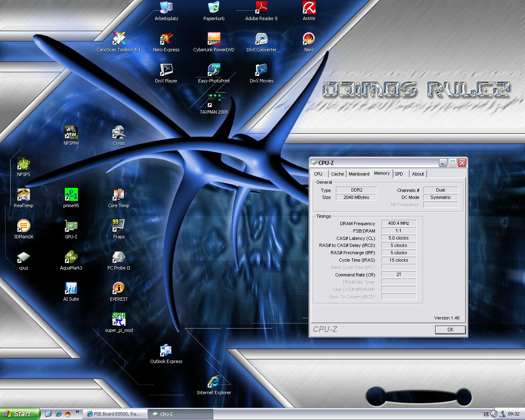Click the Size field 2048 MBytes
525x420 pixels.
356,197
